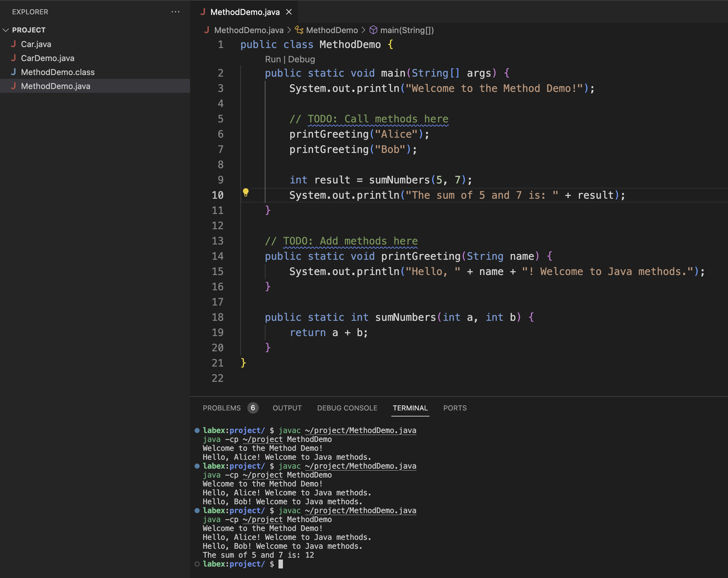Screen dimensions: 728x578
Task: Start Debug from the code lens
Action: click(302, 59)
